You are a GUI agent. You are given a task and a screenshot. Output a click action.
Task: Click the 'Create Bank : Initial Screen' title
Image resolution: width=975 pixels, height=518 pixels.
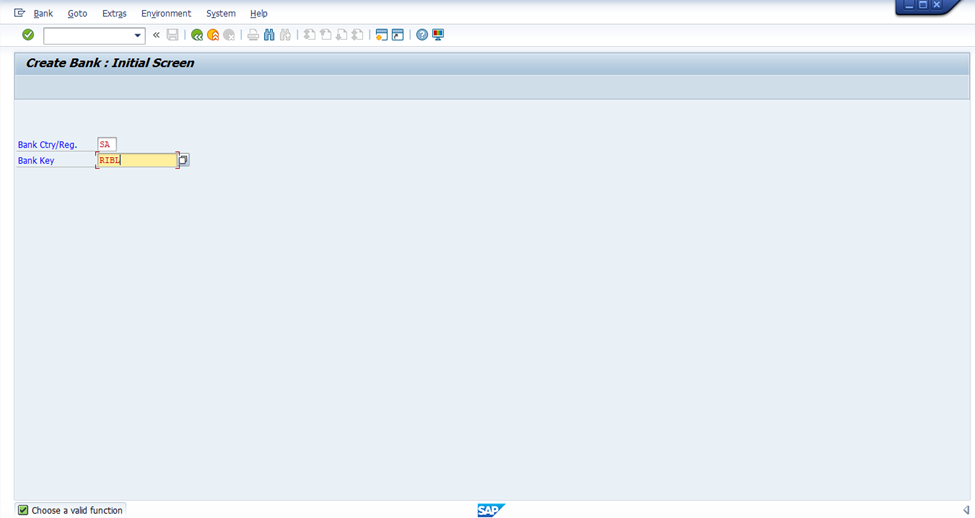(x=110, y=63)
